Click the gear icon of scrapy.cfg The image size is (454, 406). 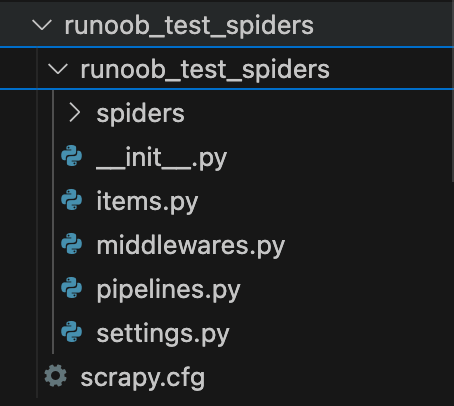[56, 376]
